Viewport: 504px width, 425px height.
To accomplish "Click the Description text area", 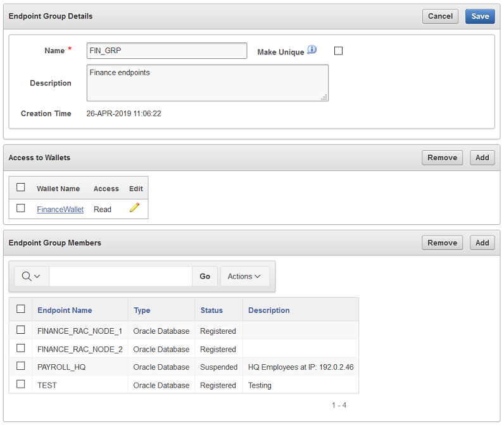I will [x=207, y=83].
